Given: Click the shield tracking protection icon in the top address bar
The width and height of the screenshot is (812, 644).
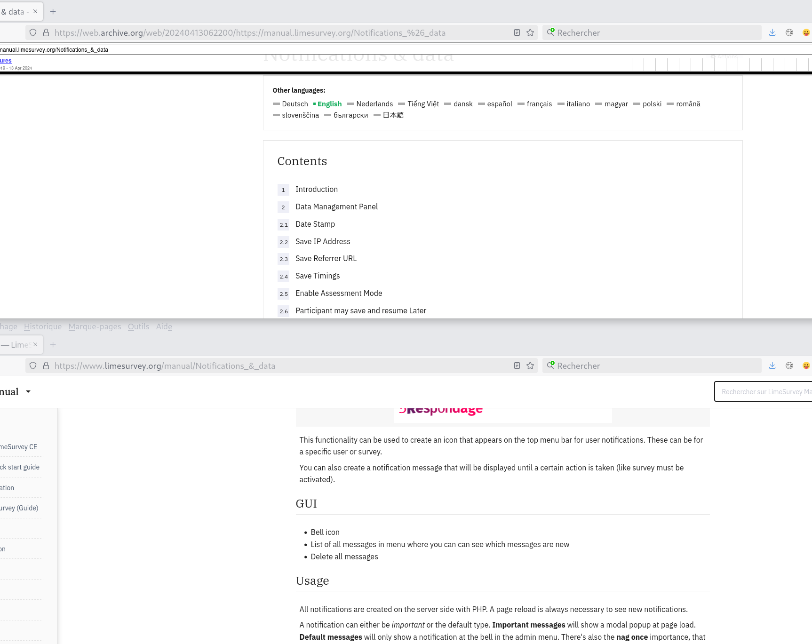Looking at the screenshot, I should pos(33,32).
